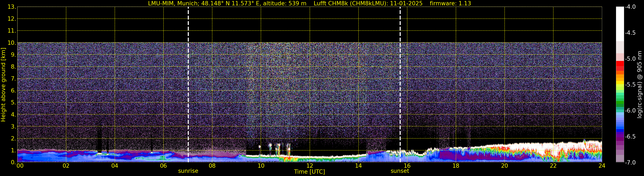The height and width of the screenshot is (176, 644).
Task: Click the 9. height axis tick label
Action: (13, 55)
